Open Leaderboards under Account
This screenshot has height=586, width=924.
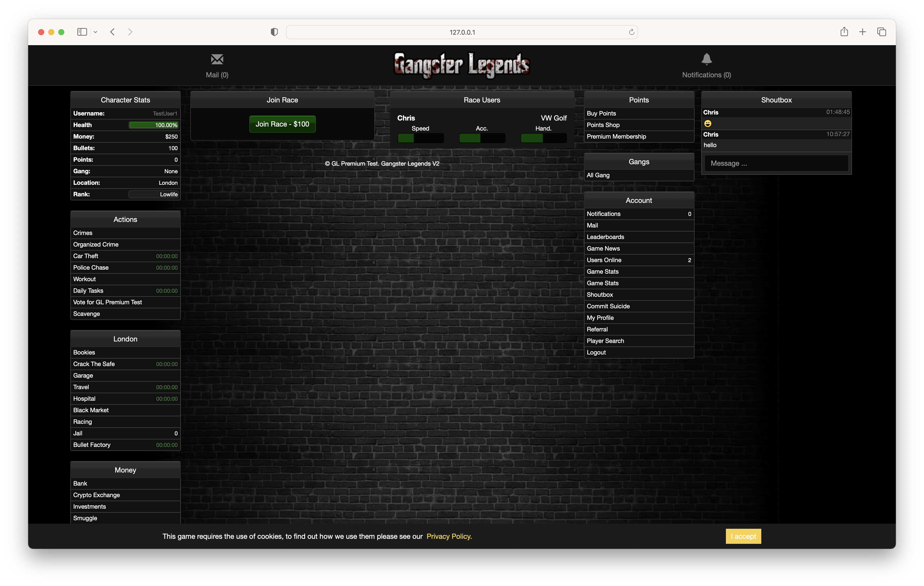click(605, 237)
